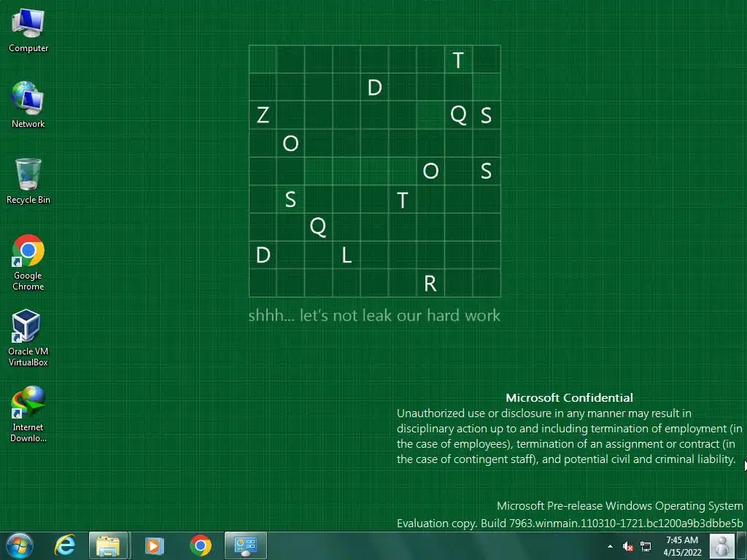The height and width of the screenshot is (560, 747).
Task: Open Windows Explorer from the taskbar
Action: click(x=108, y=545)
